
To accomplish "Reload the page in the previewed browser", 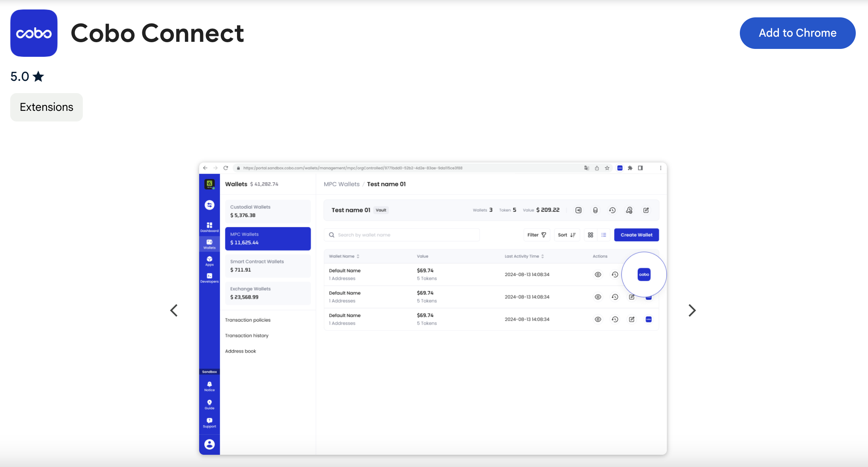I will click(x=226, y=168).
